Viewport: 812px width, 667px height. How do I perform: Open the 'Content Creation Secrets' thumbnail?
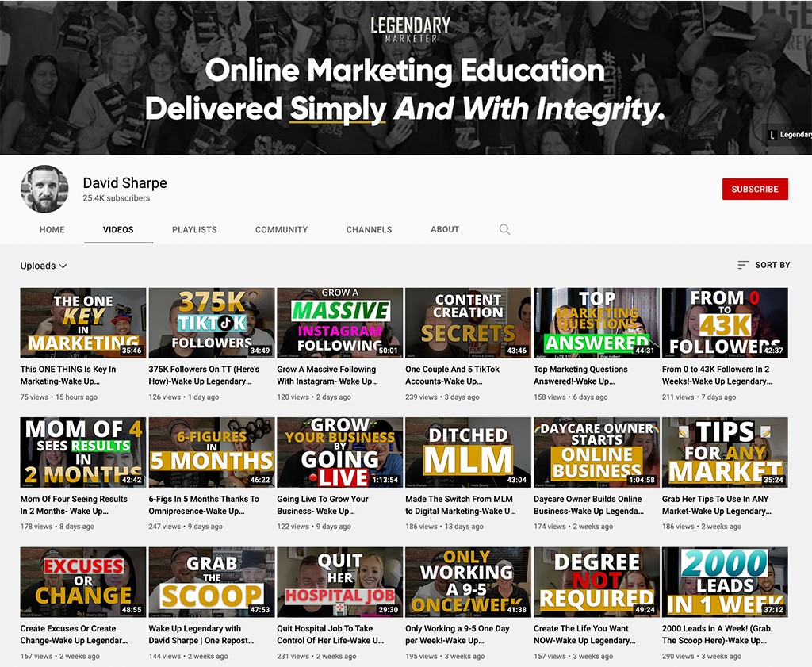pyautogui.click(x=468, y=323)
